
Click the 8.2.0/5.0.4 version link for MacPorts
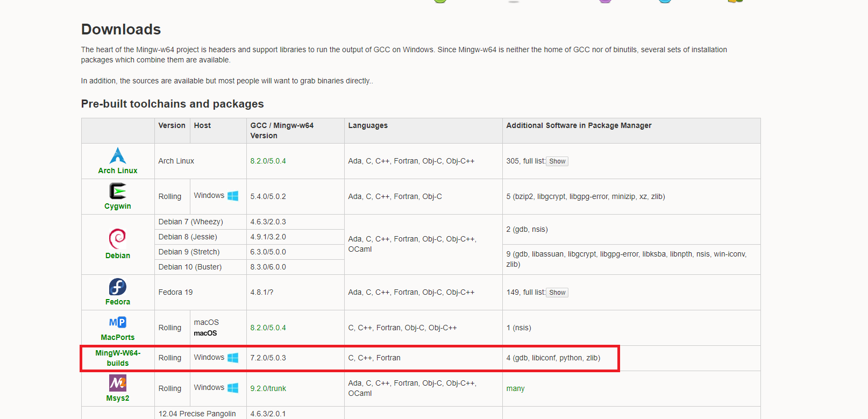268,328
